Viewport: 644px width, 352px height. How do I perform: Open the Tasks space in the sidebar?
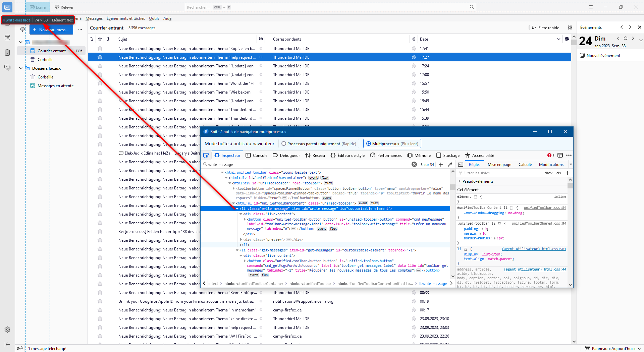(7, 52)
